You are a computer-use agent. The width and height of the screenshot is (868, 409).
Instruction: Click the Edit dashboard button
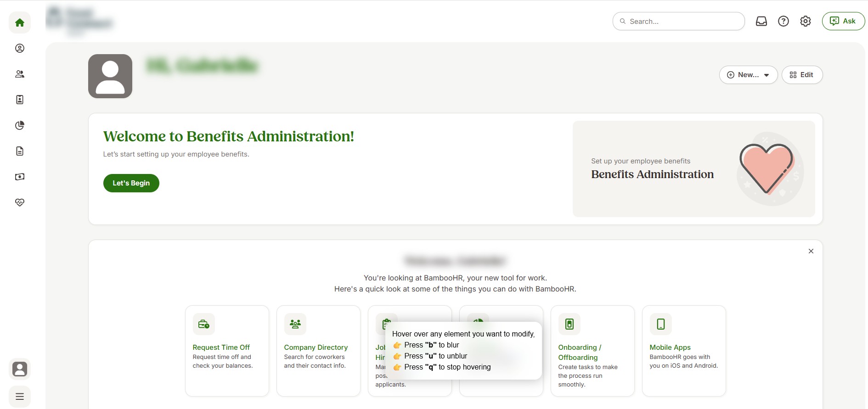pos(802,75)
